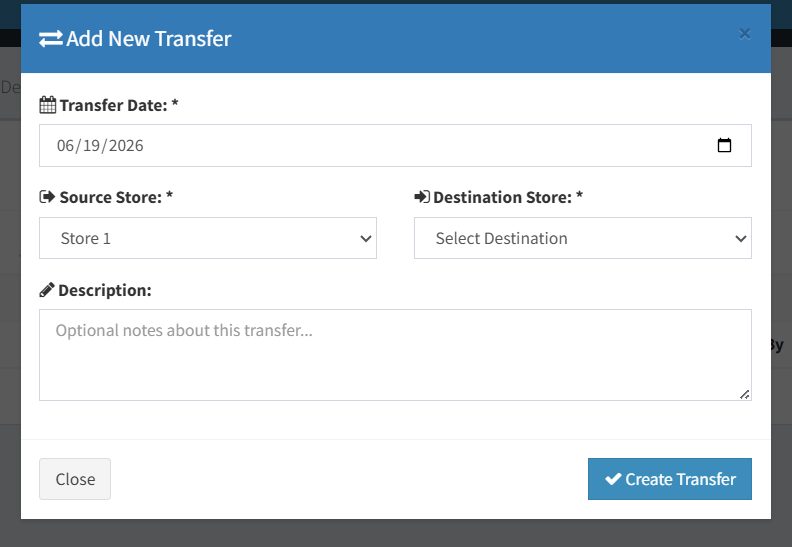
Task: Click the checkmark icon on Create Transfer
Action: point(613,479)
